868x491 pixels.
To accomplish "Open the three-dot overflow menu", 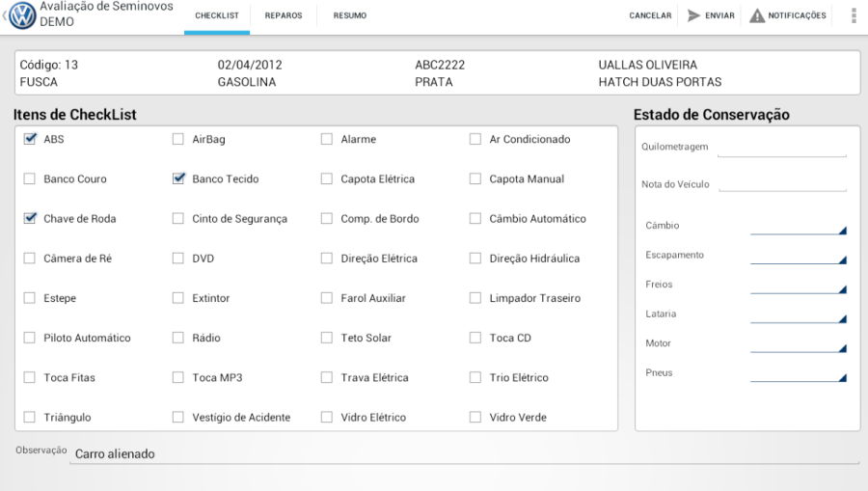I will [x=854, y=15].
